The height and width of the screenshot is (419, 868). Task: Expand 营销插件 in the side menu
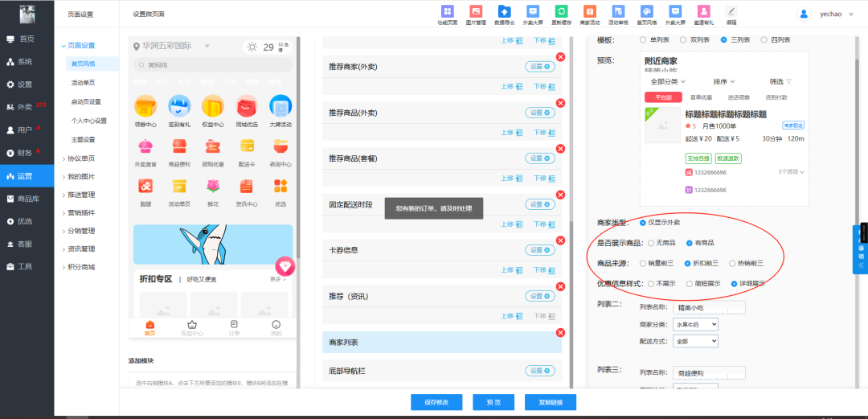[80, 213]
